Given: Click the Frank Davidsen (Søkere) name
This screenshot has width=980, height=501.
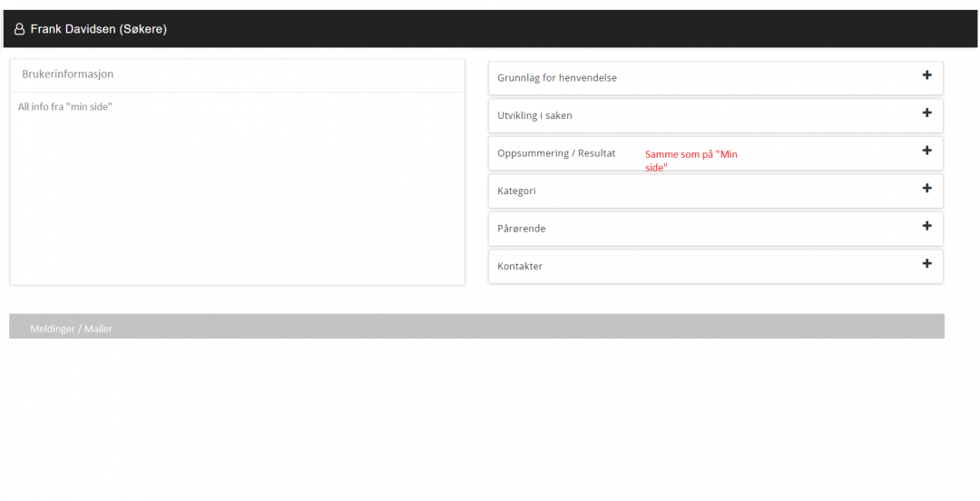Looking at the screenshot, I should pyautogui.click(x=98, y=29).
